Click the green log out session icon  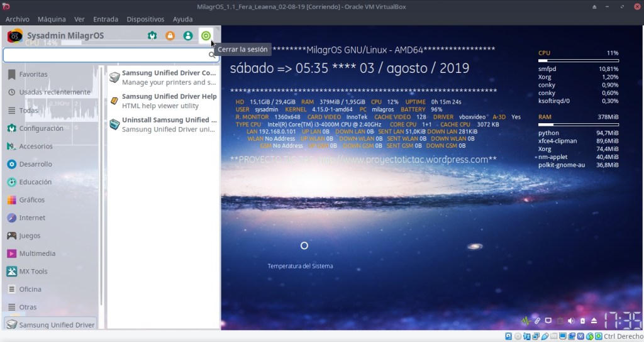click(206, 36)
